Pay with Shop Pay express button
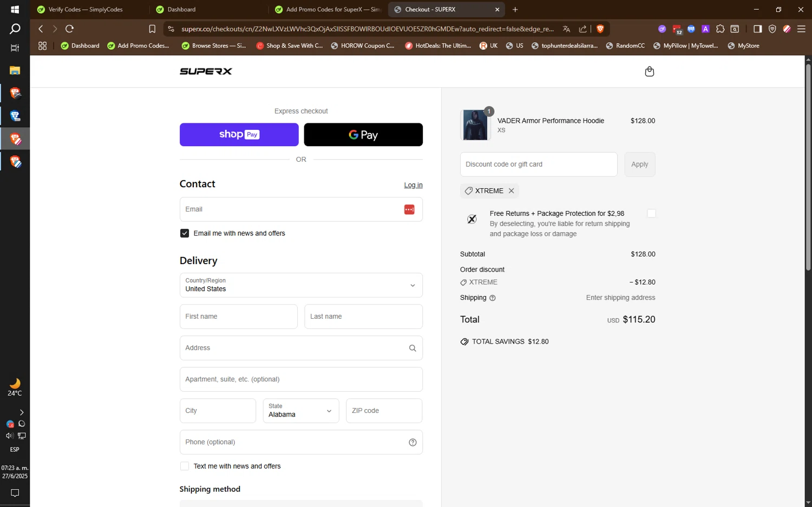 (239, 135)
